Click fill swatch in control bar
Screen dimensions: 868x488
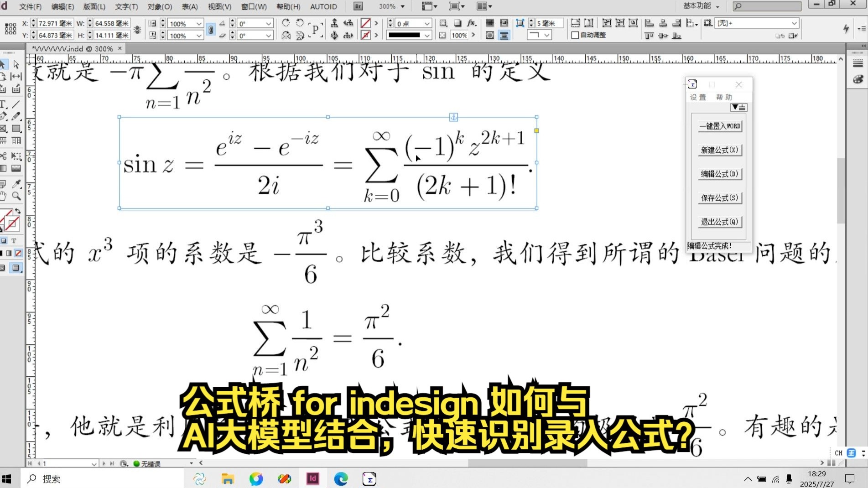tap(365, 23)
